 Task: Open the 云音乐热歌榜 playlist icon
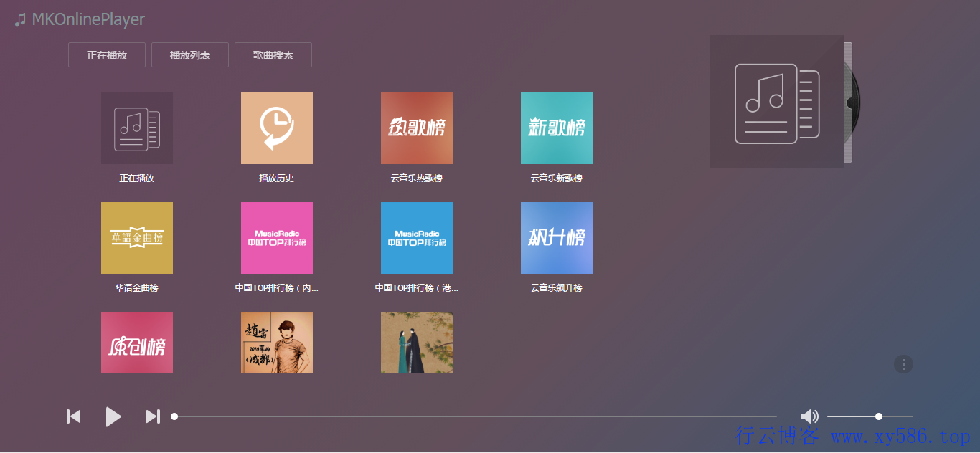[417, 128]
